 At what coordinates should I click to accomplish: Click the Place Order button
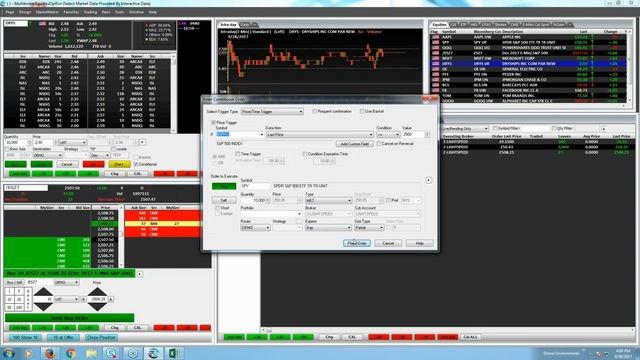tap(357, 243)
